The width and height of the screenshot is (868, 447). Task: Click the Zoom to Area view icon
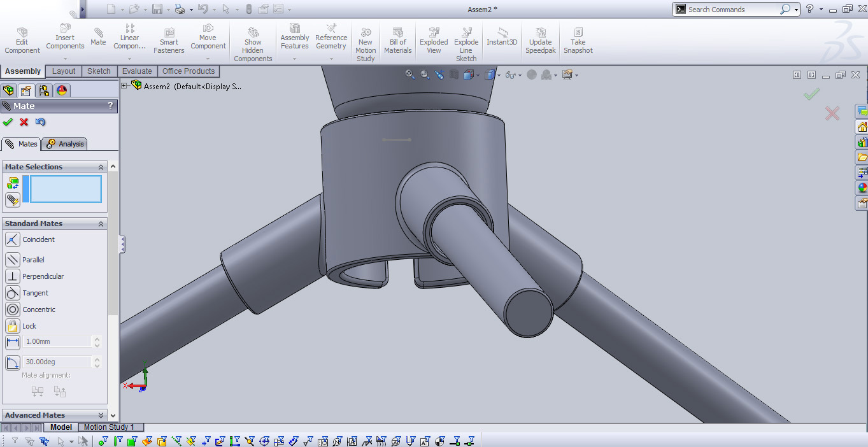[x=425, y=74]
